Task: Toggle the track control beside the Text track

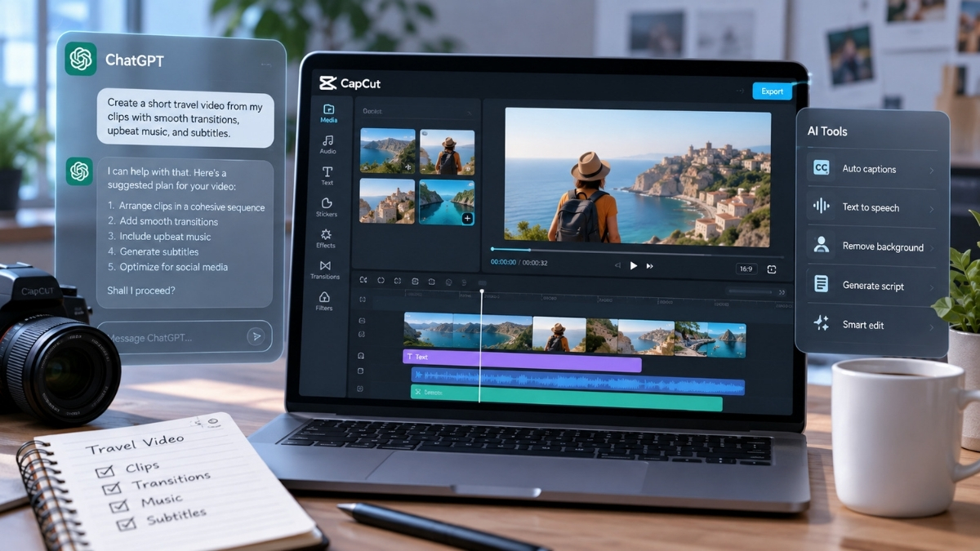Action: [360, 356]
